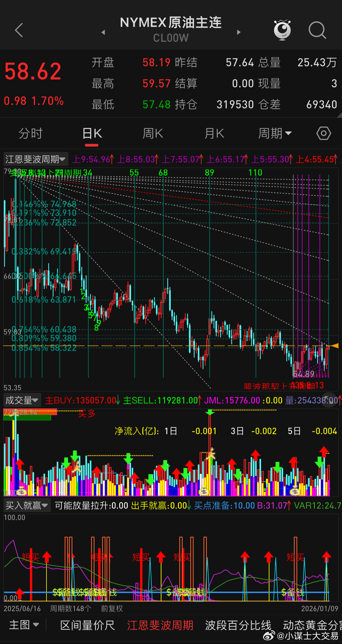Select 动态黄金分割 indicator at bottom
Viewport: 342px width, 644px height.
312,625
